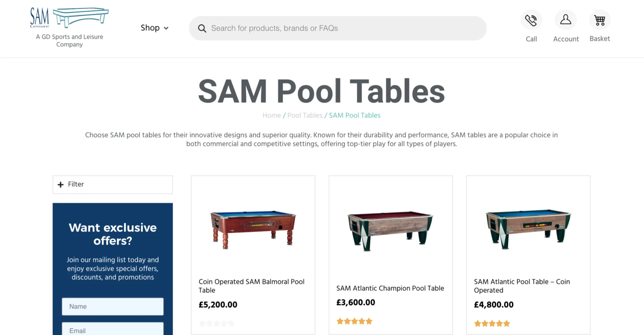This screenshot has height=335, width=644.
Task: Open Coin Operated SAM Balmoral Pool Table
Action: pyautogui.click(x=252, y=286)
